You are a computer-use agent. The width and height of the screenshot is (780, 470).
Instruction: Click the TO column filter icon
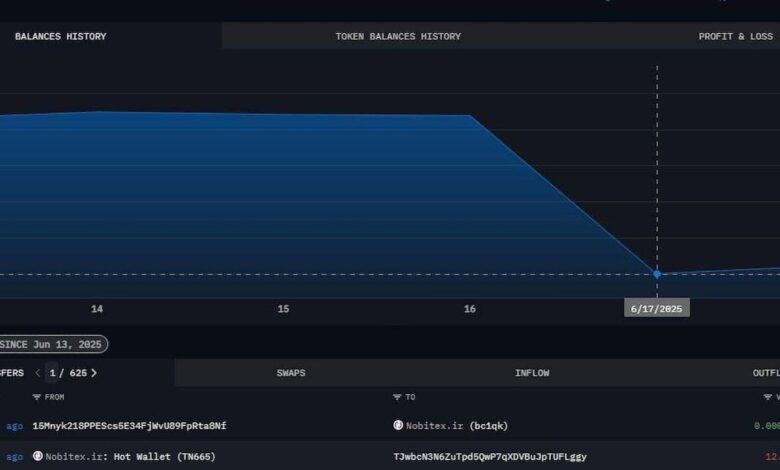coord(396,397)
